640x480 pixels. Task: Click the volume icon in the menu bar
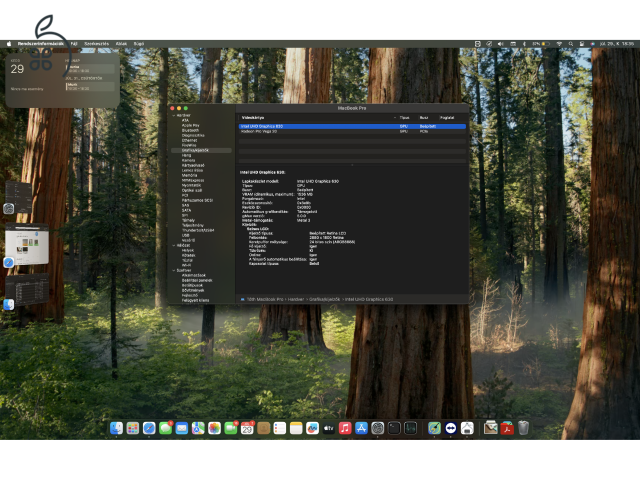500,44
